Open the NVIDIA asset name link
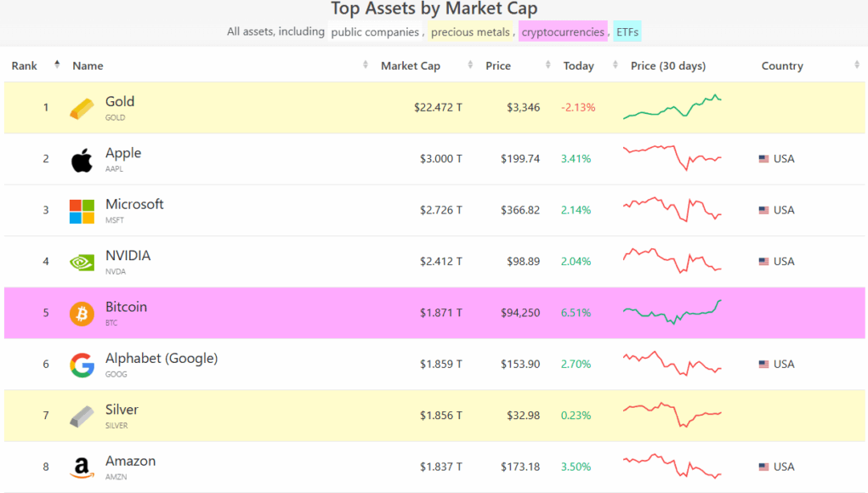 (128, 256)
